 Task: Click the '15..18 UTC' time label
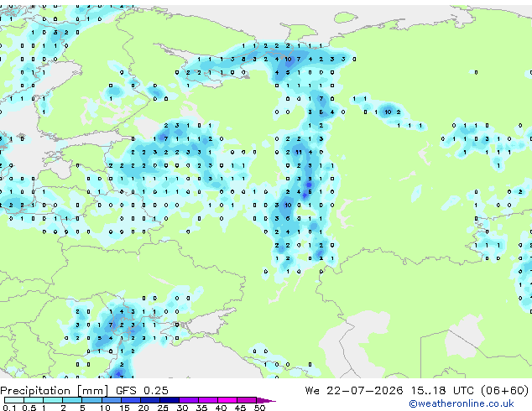(441, 391)
